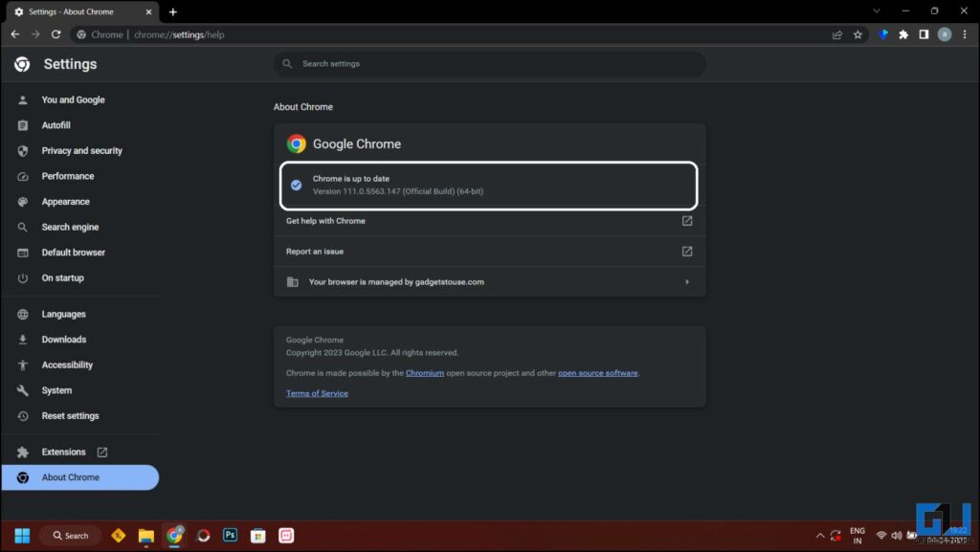Open the Wi-Fi icon in system tray

coord(880,536)
